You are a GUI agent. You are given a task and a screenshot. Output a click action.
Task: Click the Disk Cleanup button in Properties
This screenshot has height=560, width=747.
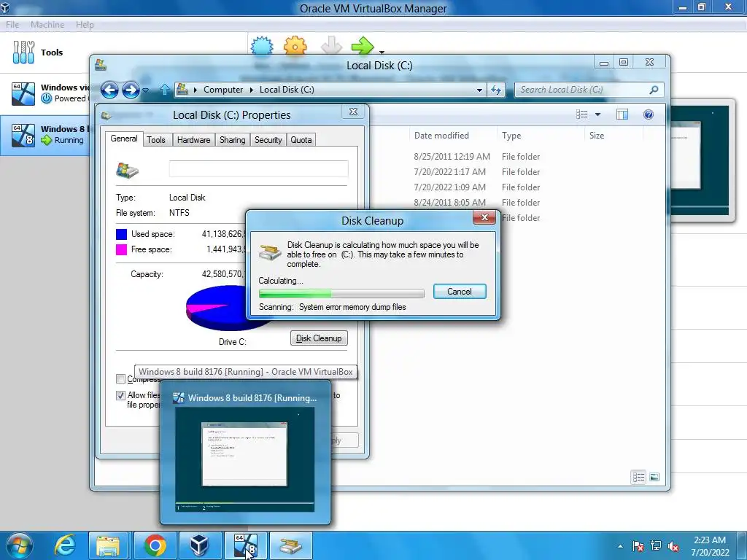click(x=319, y=338)
